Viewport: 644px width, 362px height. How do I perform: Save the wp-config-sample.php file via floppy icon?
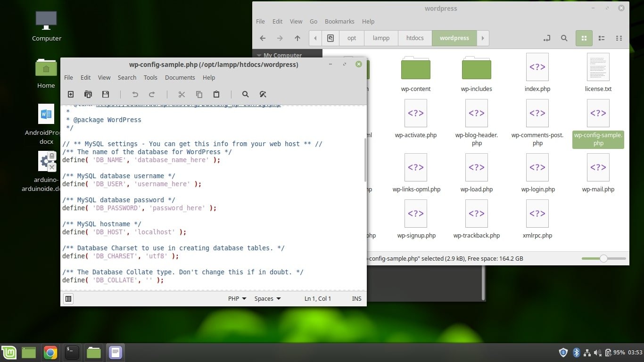(x=106, y=94)
